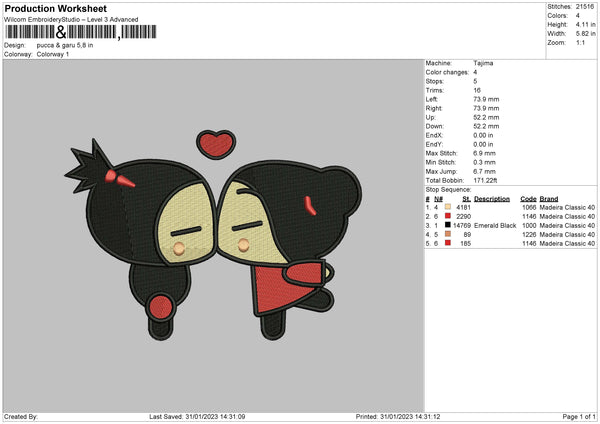The image size is (600, 424).
Task: Click the Stops value '5'
Action: tap(475, 82)
